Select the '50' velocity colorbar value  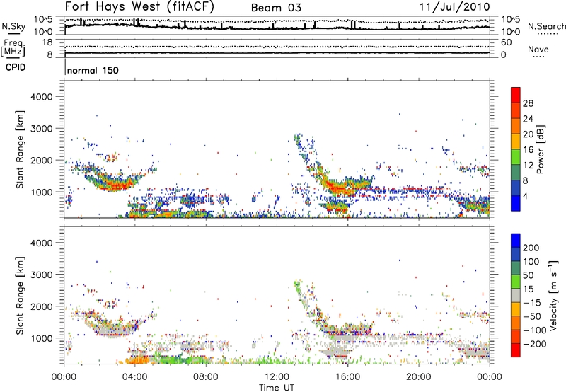(528, 275)
